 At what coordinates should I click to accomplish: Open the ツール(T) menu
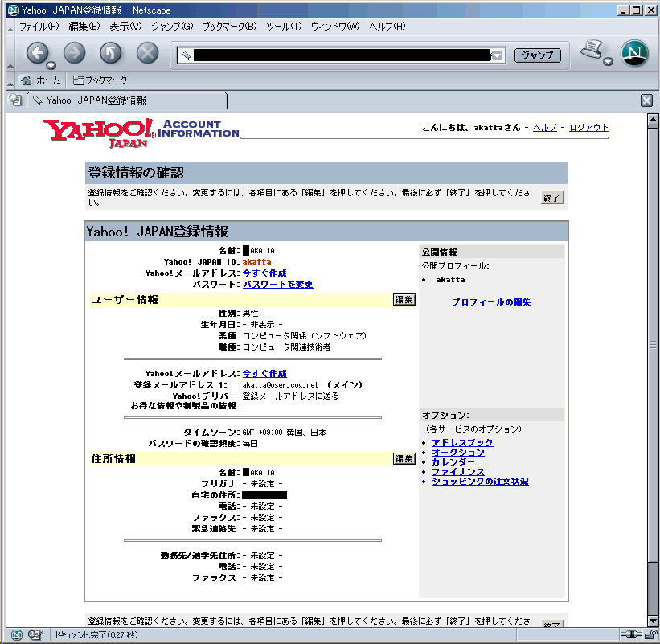(284, 27)
